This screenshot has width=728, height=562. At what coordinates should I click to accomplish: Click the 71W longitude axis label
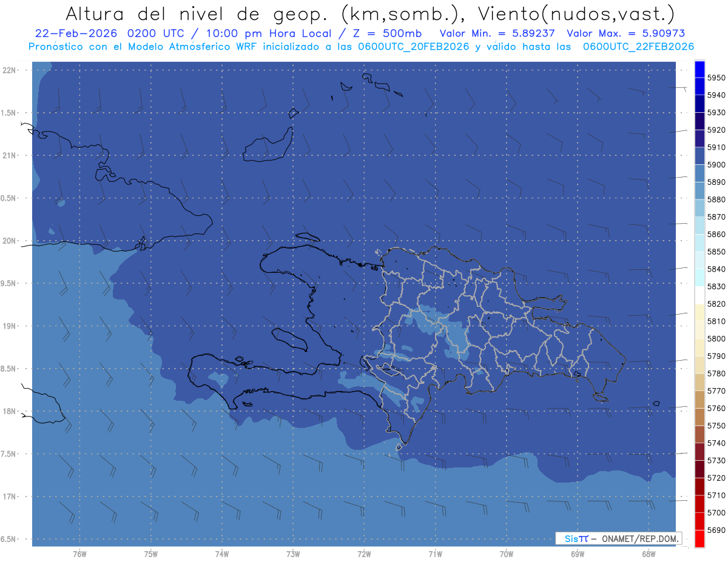(435, 554)
